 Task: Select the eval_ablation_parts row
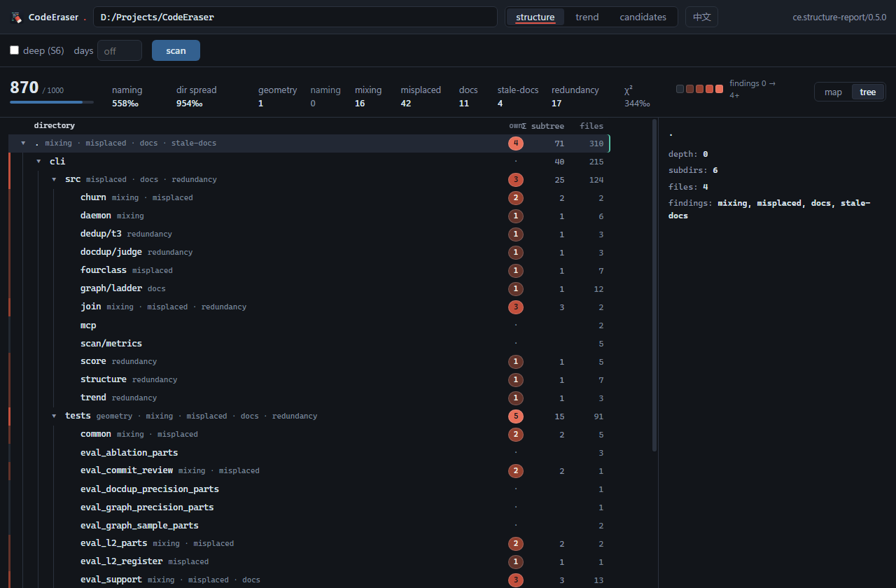pos(308,453)
